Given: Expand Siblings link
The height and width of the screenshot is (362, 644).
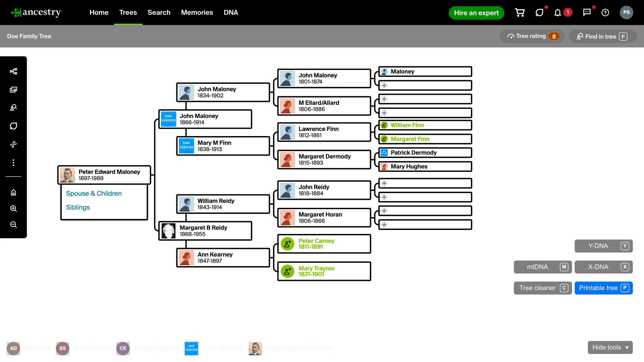Looking at the screenshot, I should [78, 207].
